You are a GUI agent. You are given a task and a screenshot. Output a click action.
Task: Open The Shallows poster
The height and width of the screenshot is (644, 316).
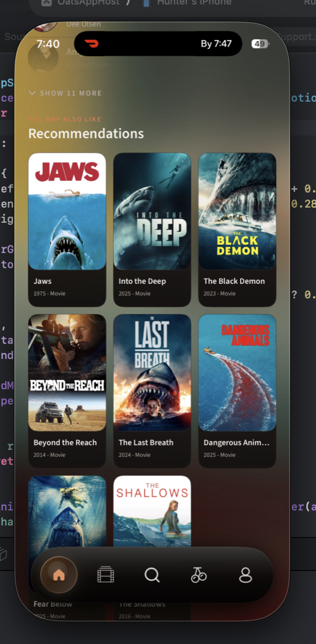tap(152, 511)
